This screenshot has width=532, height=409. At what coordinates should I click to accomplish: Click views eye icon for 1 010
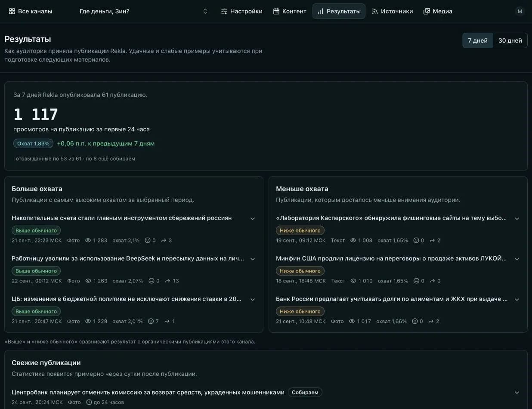click(x=353, y=281)
